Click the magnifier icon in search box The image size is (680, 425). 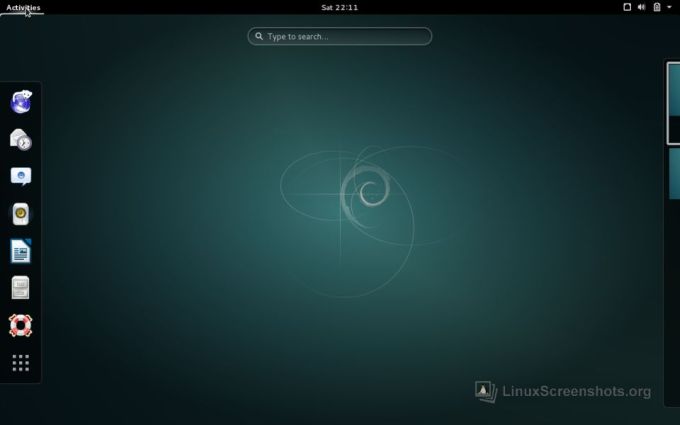pyautogui.click(x=258, y=36)
